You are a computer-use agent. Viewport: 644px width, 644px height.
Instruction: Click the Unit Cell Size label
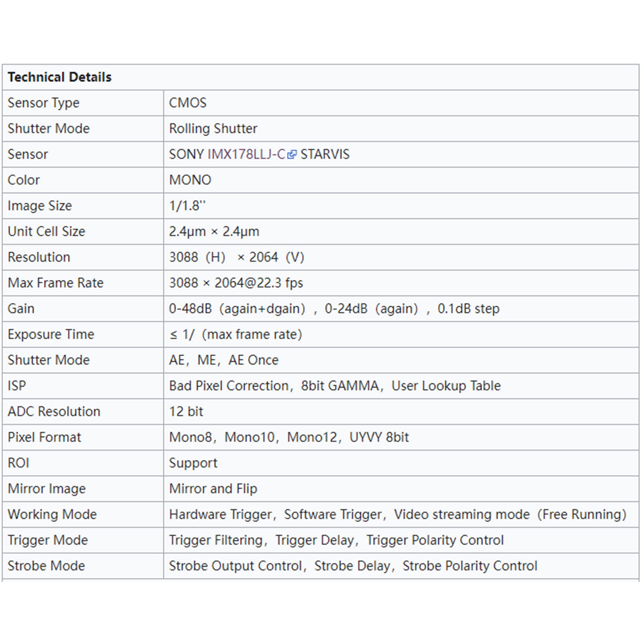(x=46, y=232)
